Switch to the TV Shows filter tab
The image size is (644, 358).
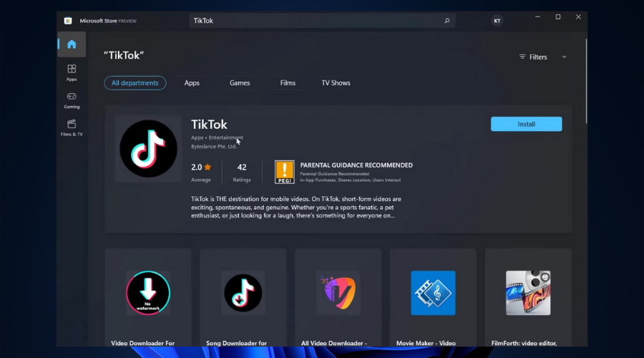pos(336,83)
